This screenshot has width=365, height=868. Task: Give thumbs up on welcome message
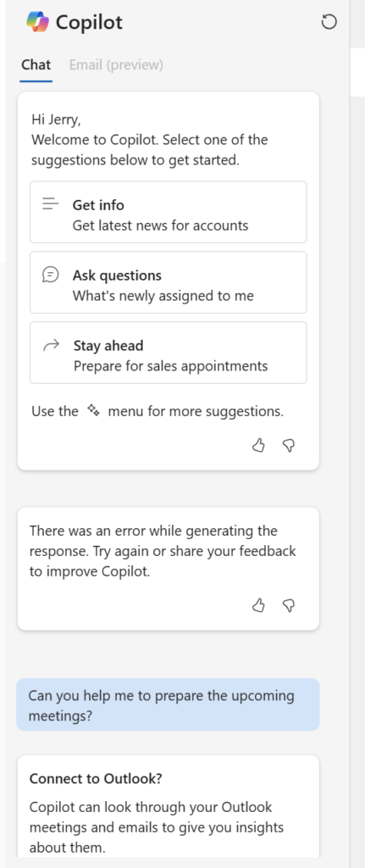(x=258, y=446)
